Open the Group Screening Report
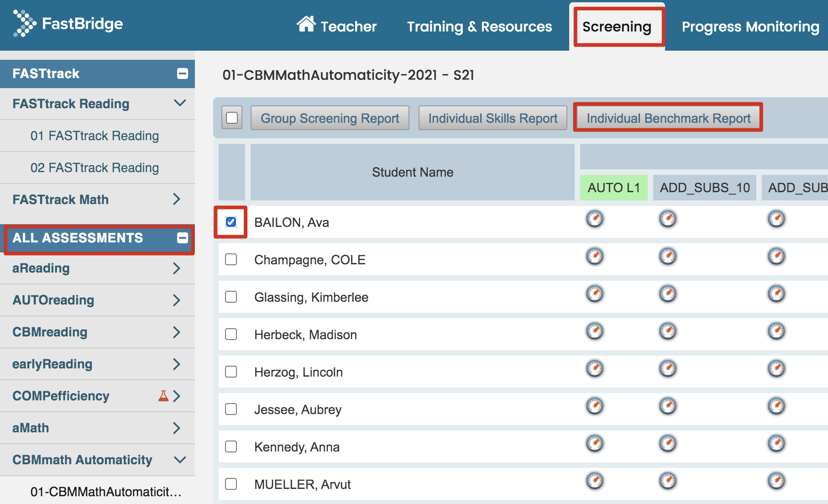 (330, 118)
